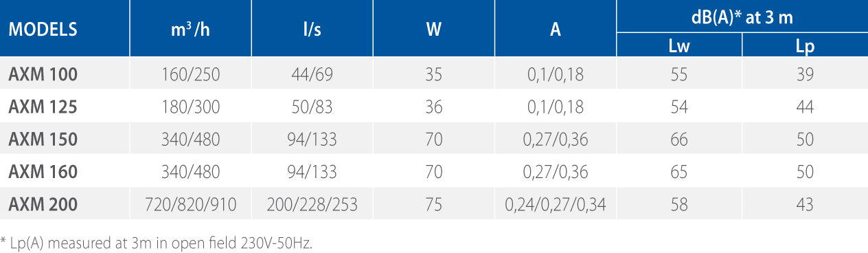Click the AXM 200 row label
Image resolution: width=868 pixels, height=253 pixels.
click(43, 204)
